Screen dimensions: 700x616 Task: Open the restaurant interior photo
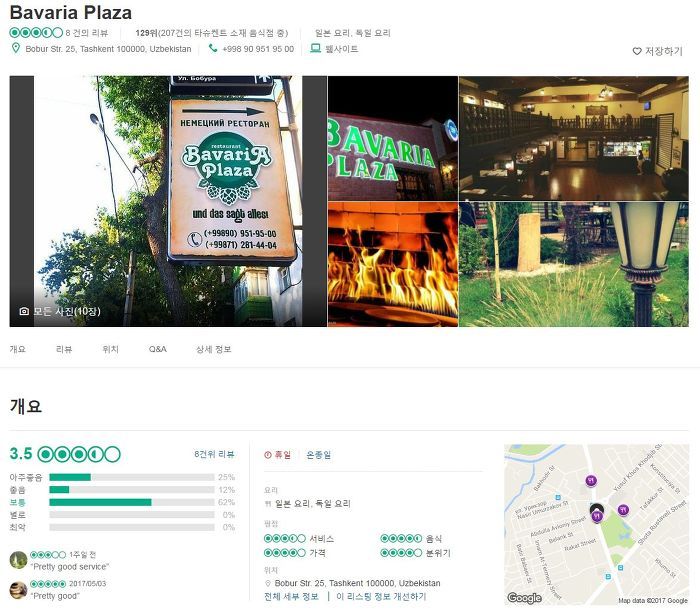click(574, 138)
